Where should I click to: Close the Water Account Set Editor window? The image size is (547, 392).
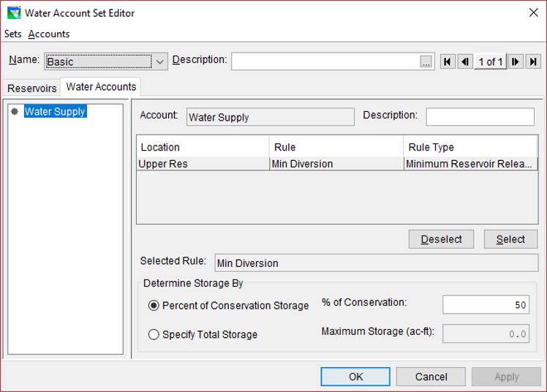(533, 13)
